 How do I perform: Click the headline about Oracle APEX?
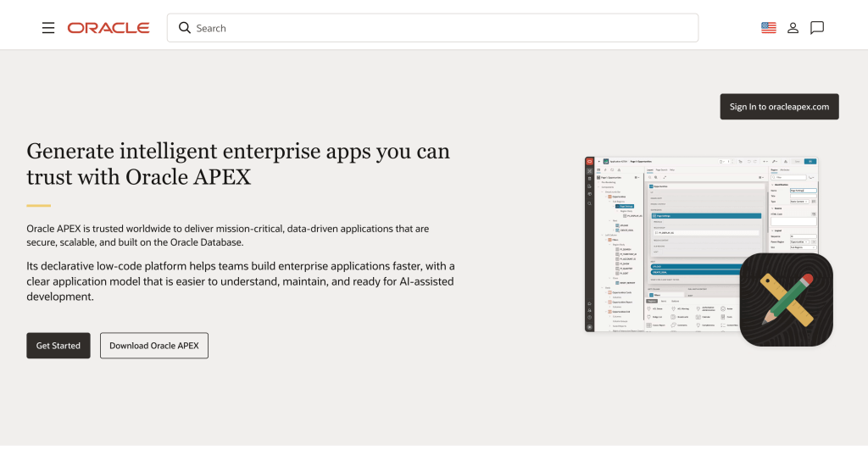click(238, 164)
